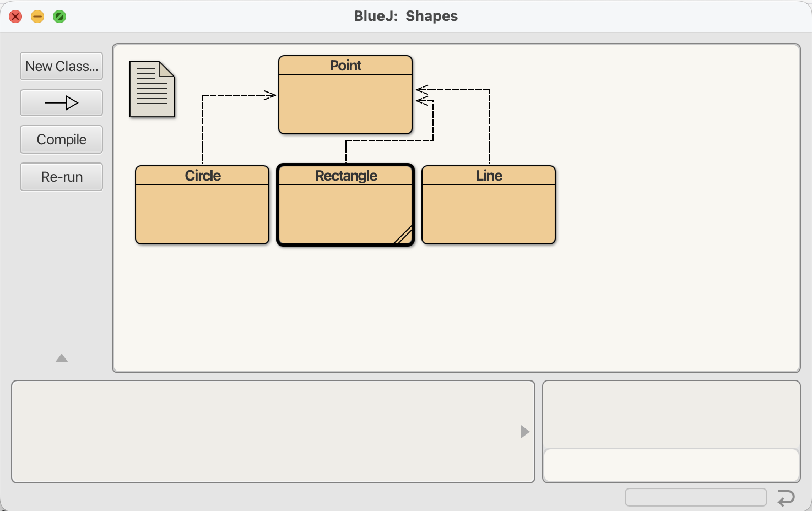Click inside the code pad input area
This screenshot has width=812, height=511.
671,465
